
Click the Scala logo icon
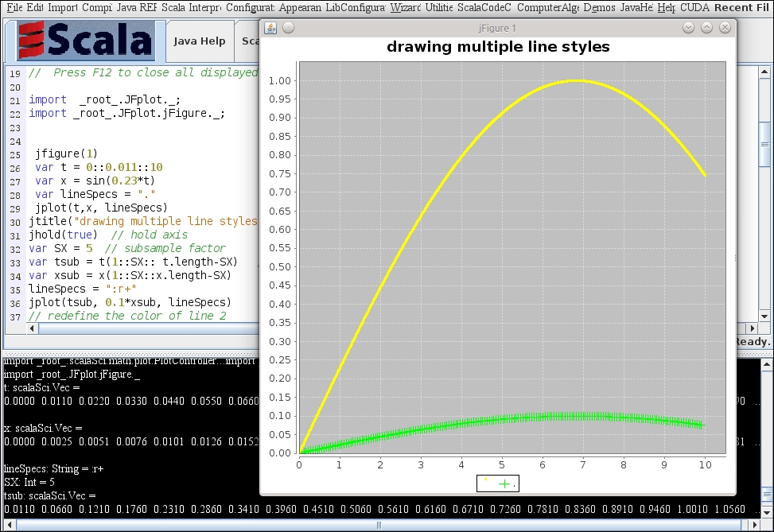(x=84, y=41)
